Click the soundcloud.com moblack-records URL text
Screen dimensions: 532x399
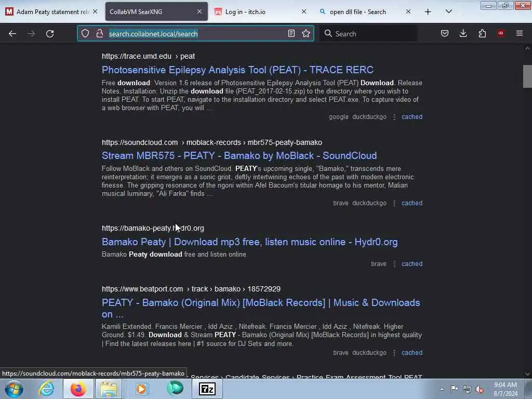pyautogui.click(x=212, y=142)
